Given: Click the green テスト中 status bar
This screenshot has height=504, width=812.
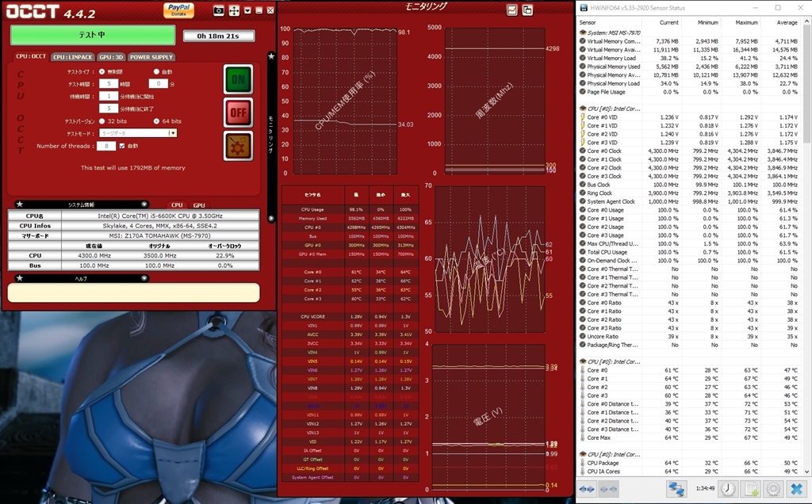Looking at the screenshot, I should [x=93, y=35].
